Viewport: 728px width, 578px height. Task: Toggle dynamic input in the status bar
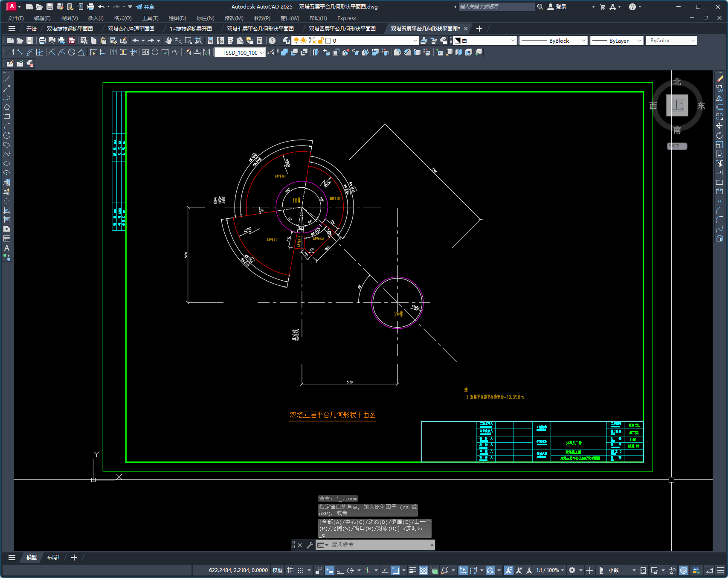click(x=330, y=570)
